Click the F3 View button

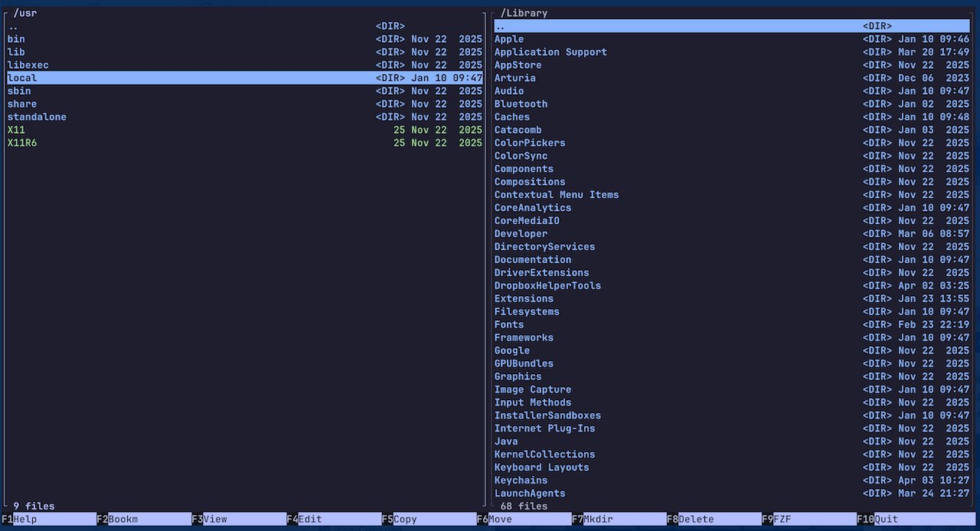(239, 519)
